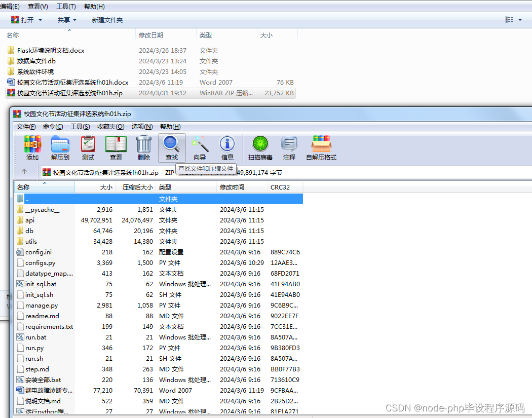Open the 收藏夹(O) favorites menu
The image size is (532, 418).
tap(110, 126)
